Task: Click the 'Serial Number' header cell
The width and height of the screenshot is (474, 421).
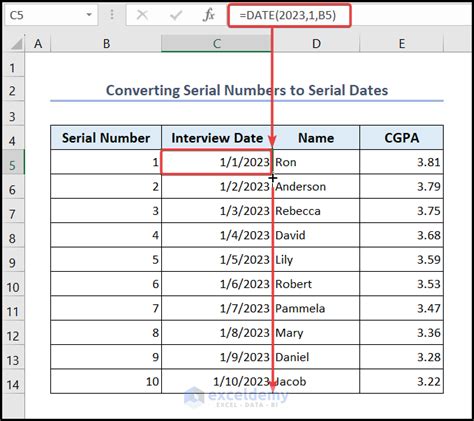Action: point(106,138)
